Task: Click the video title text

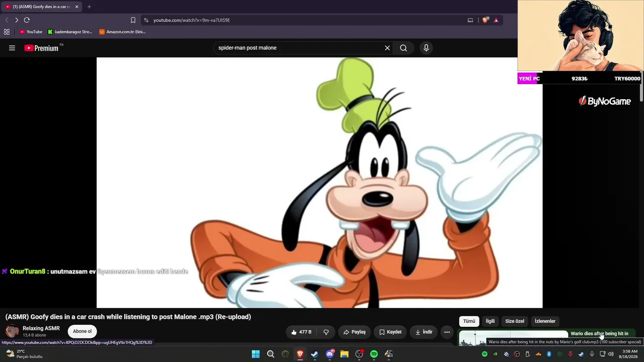Action: (x=128, y=317)
